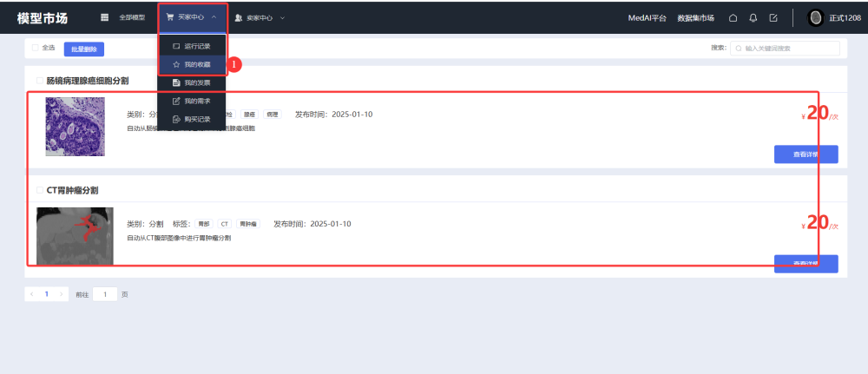Open notifications via the bell icon
The image size is (868, 374).
point(753,17)
